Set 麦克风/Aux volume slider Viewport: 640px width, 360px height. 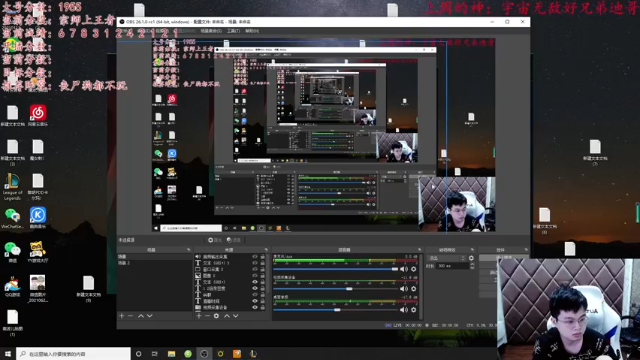(x=336, y=269)
